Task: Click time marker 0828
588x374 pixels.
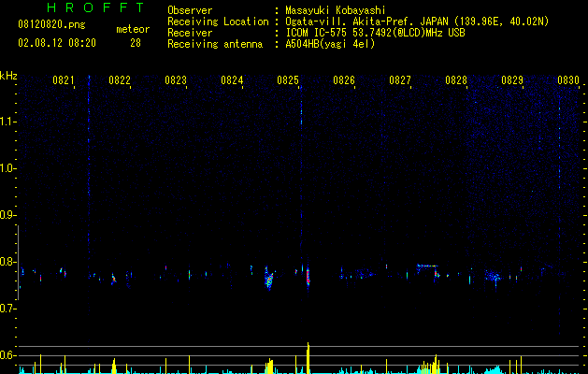Action: (456, 80)
